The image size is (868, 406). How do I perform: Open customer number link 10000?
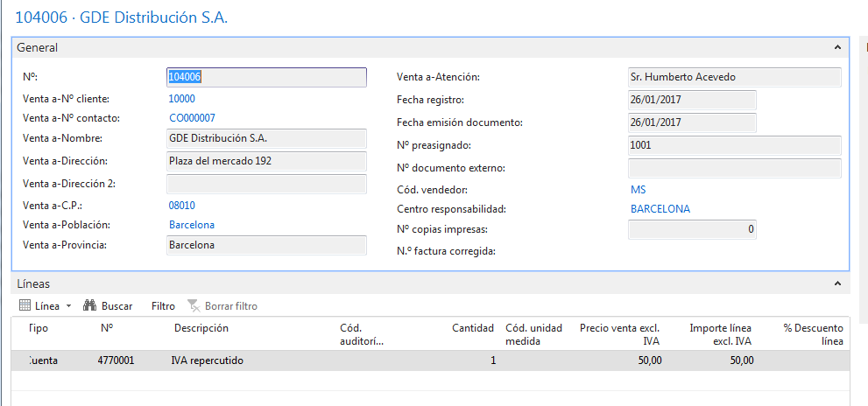(x=182, y=99)
